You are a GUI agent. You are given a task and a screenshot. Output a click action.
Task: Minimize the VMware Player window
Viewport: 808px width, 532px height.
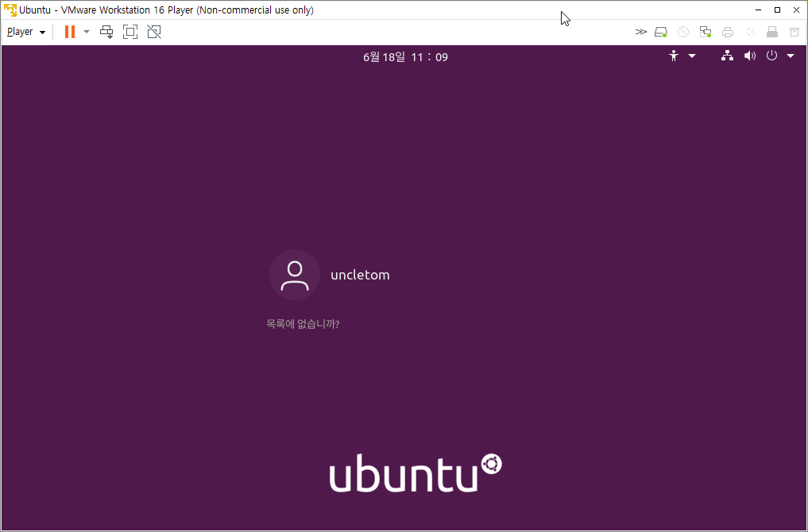pyautogui.click(x=759, y=10)
